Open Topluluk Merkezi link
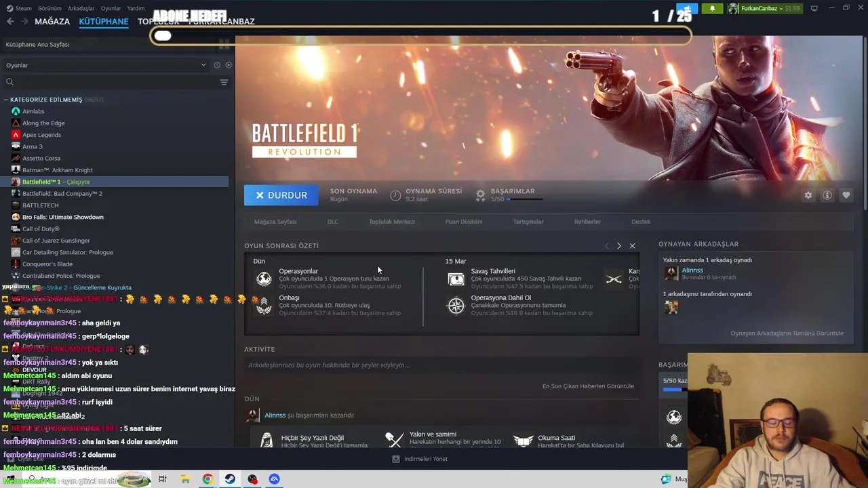 pos(392,222)
